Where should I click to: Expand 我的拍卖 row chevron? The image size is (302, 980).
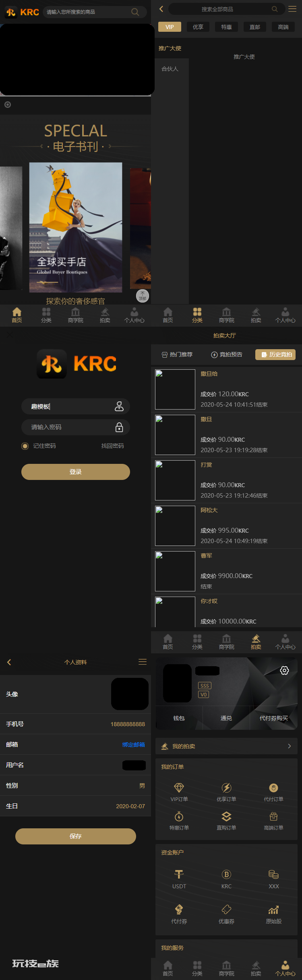click(x=289, y=746)
